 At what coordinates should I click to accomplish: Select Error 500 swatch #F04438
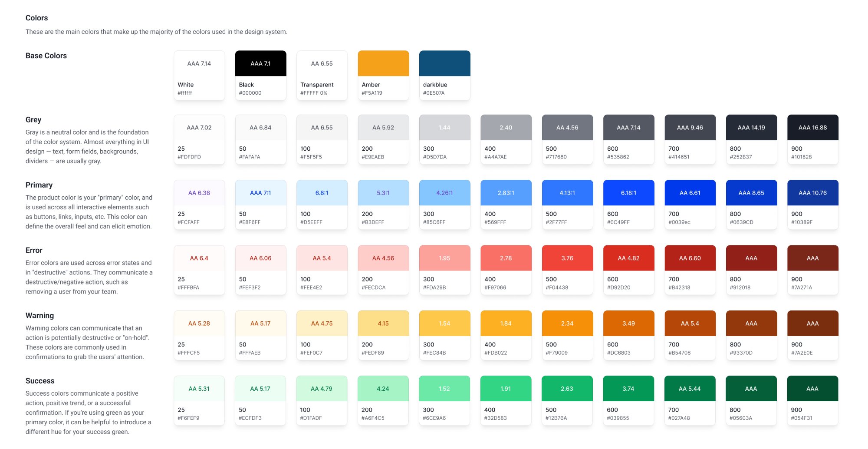567,258
